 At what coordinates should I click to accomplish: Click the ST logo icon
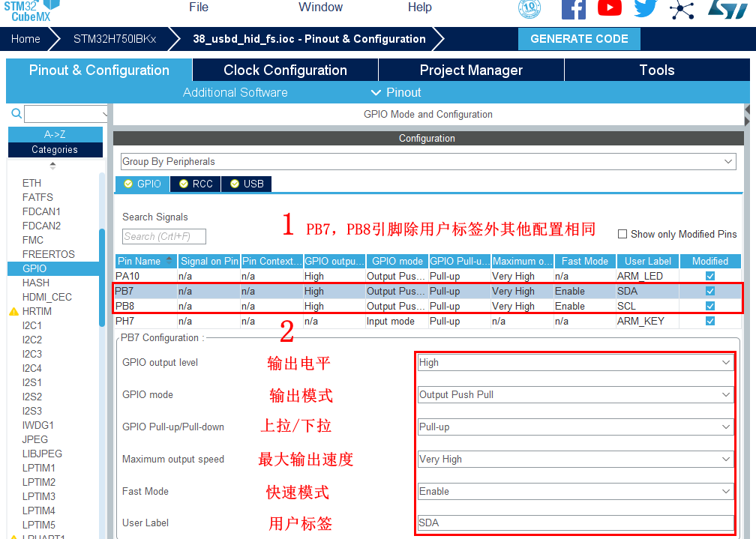tap(727, 8)
